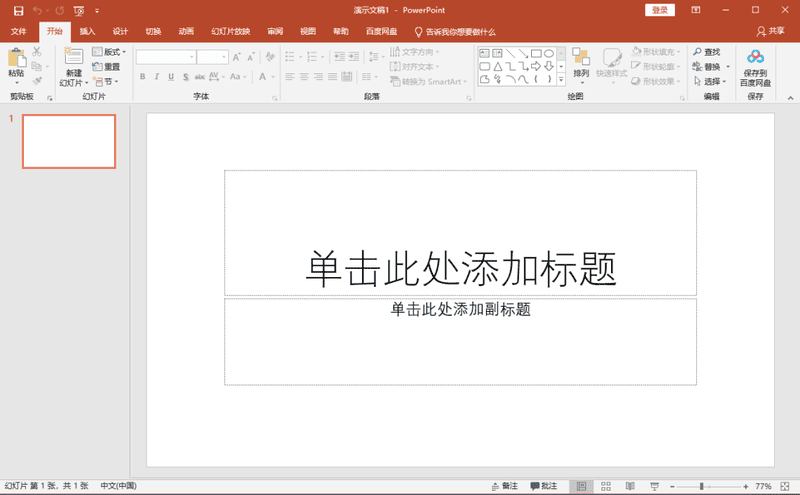This screenshot has width=800, height=495.
Task: Select the rectangle shape in shapes gallery
Action: 536,53
